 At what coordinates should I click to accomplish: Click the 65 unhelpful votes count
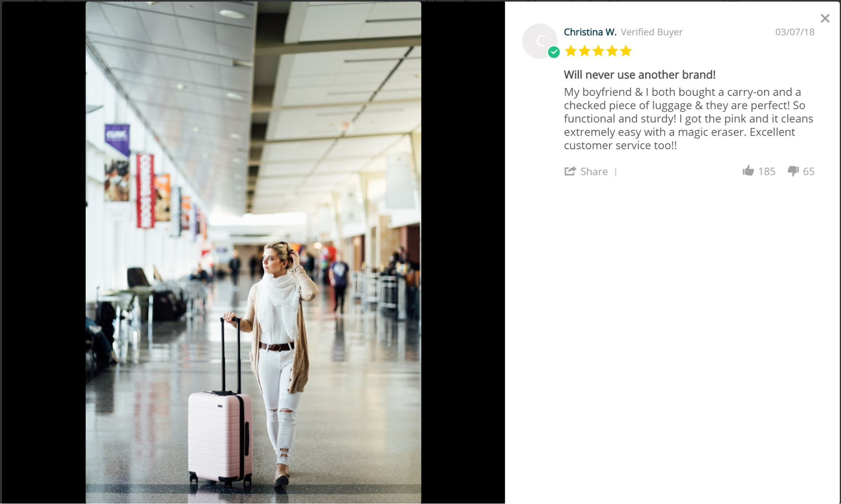coord(809,172)
